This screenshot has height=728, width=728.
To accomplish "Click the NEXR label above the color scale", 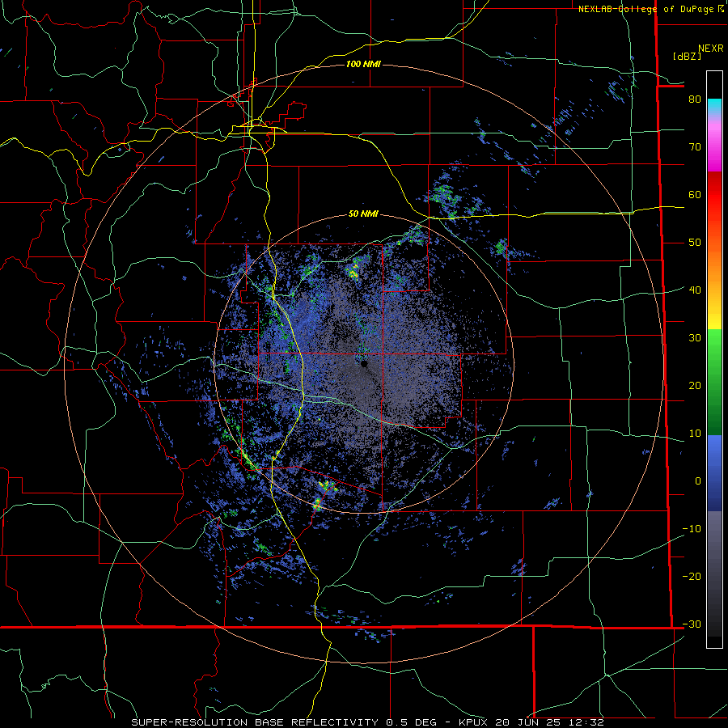I will pos(710,49).
